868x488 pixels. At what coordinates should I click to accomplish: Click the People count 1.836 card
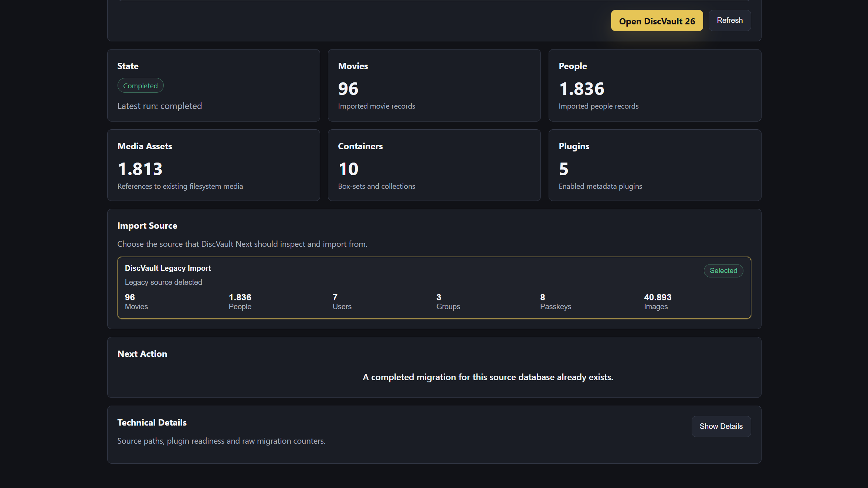coord(655,85)
